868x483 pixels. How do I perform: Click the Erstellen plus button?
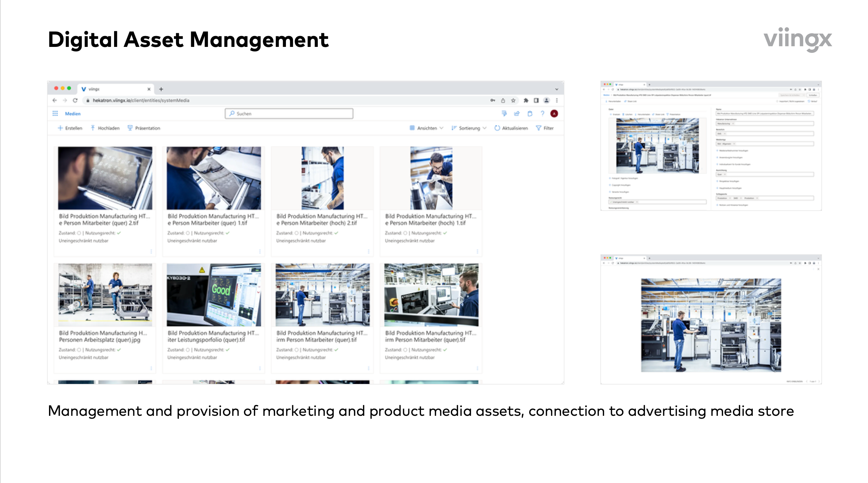pos(70,128)
